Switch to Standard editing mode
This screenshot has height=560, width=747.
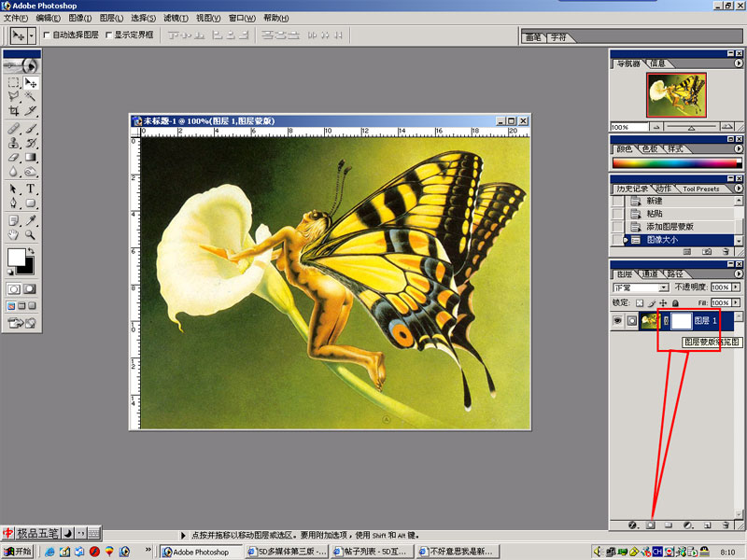[x=14, y=289]
